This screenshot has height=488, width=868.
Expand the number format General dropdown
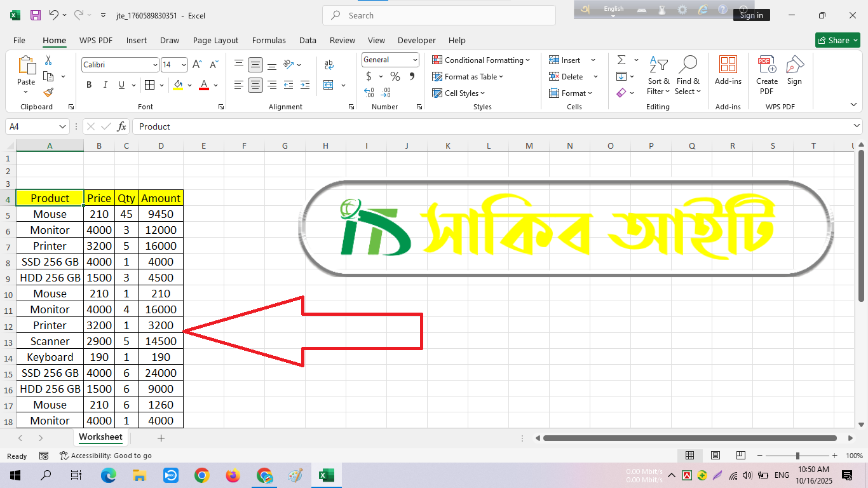[x=415, y=60]
